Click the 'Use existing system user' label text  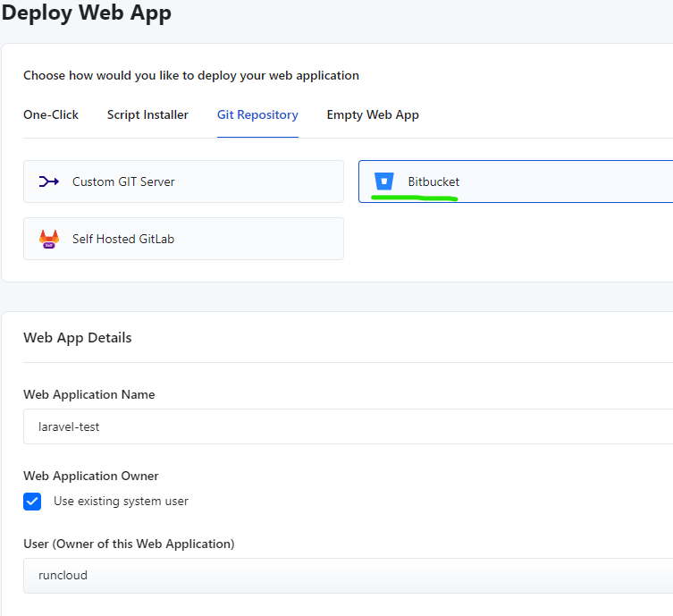(x=121, y=502)
